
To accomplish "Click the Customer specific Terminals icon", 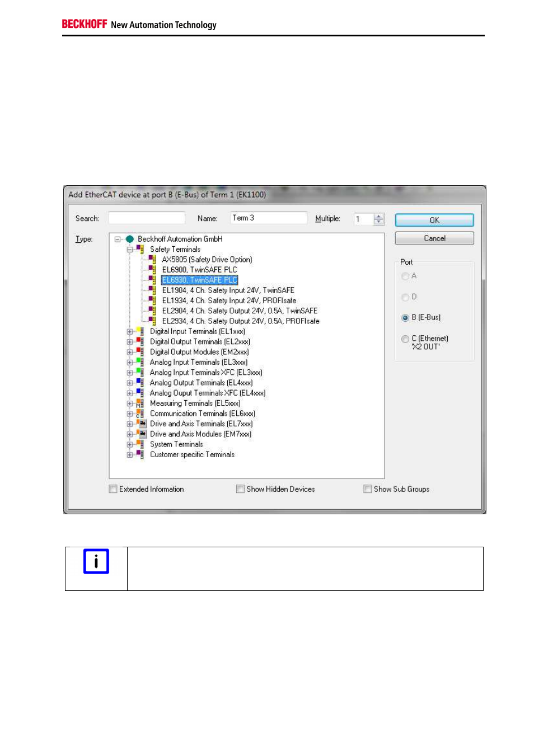I will point(140,454).
